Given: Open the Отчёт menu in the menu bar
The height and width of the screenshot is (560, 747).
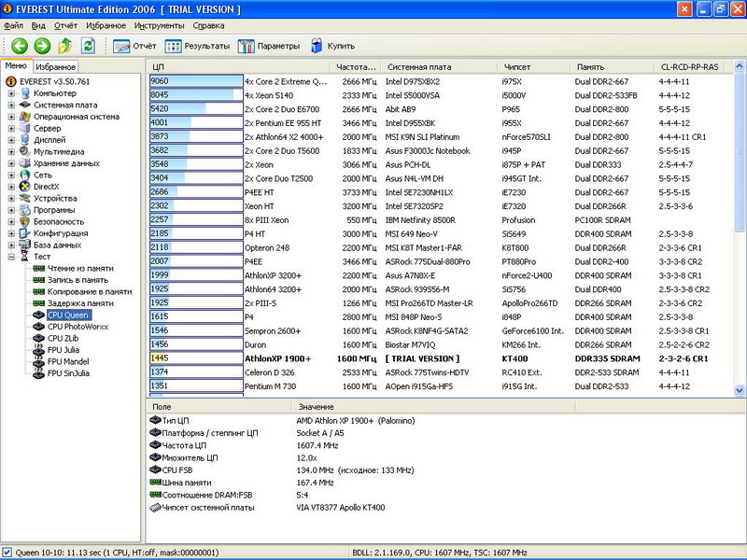Looking at the screenshot, I should coord(65,26).
